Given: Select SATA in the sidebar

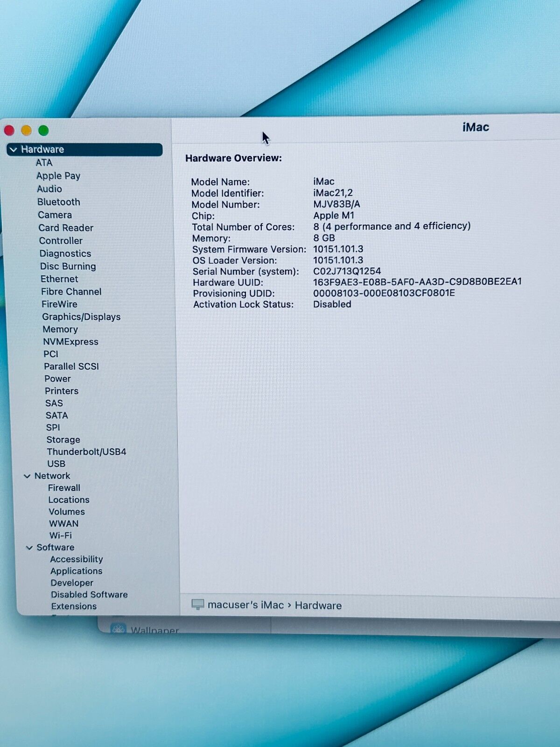Looking at the screenshot, I should point(57,415).
